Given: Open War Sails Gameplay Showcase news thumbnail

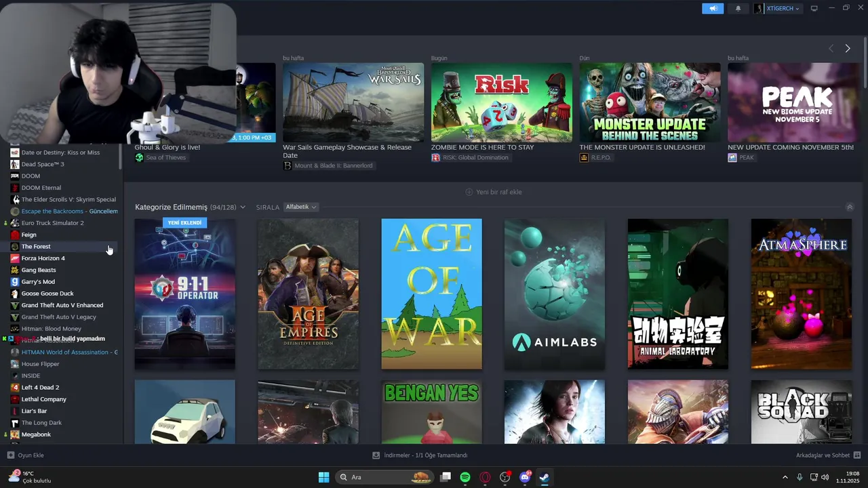Looking at the screenshot, I should pos(353,102).
